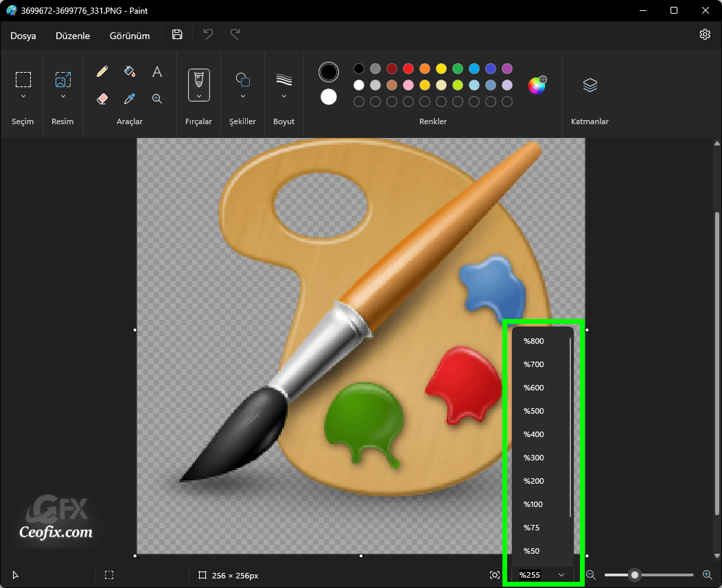This screenshot has width=722, height=588.
Task: Click the rectangular selection tool icon
Action: [23, 79]
